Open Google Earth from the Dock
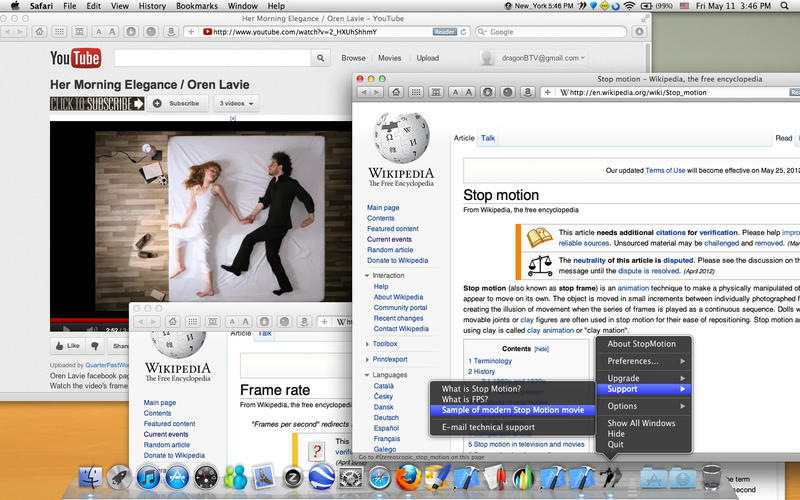Image resolution: width=800 pixels, height=500 pixels. [x=322, y=478]
